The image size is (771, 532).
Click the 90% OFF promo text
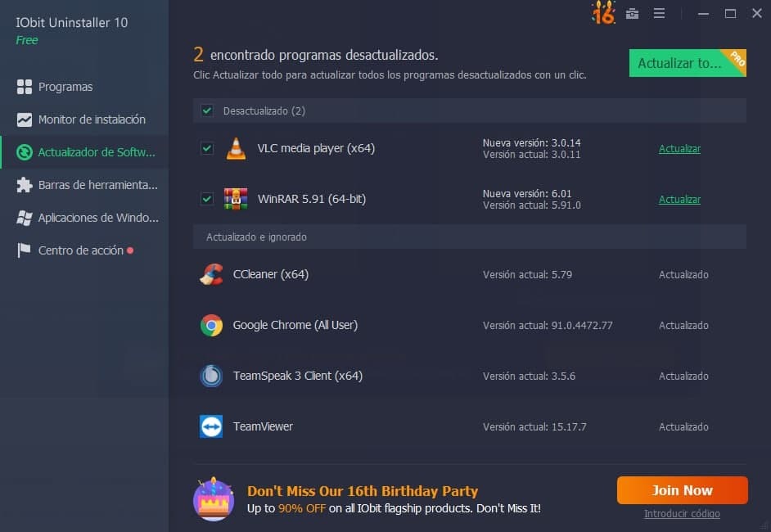tap(302, 508)
